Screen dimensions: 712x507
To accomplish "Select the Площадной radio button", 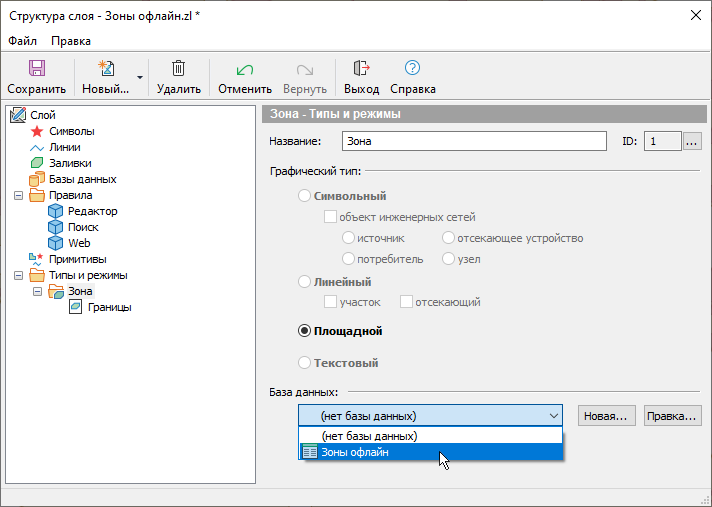I will (x=305, y=331).
